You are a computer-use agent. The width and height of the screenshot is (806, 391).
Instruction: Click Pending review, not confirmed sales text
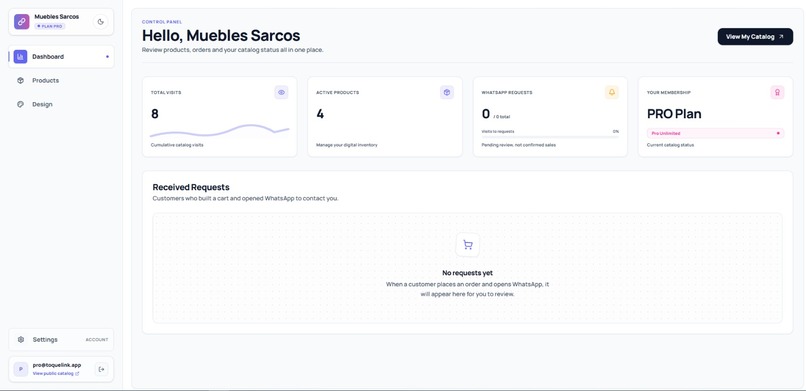point(518,145)
